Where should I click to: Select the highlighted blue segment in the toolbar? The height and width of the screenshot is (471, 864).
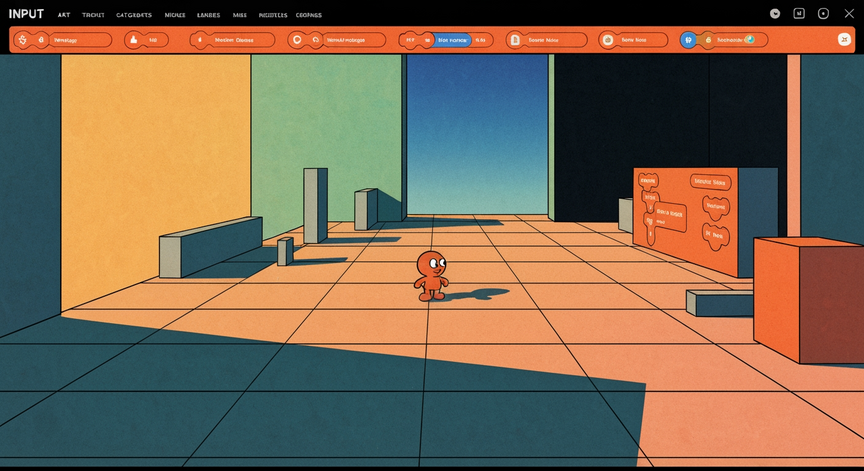(452, 40)
